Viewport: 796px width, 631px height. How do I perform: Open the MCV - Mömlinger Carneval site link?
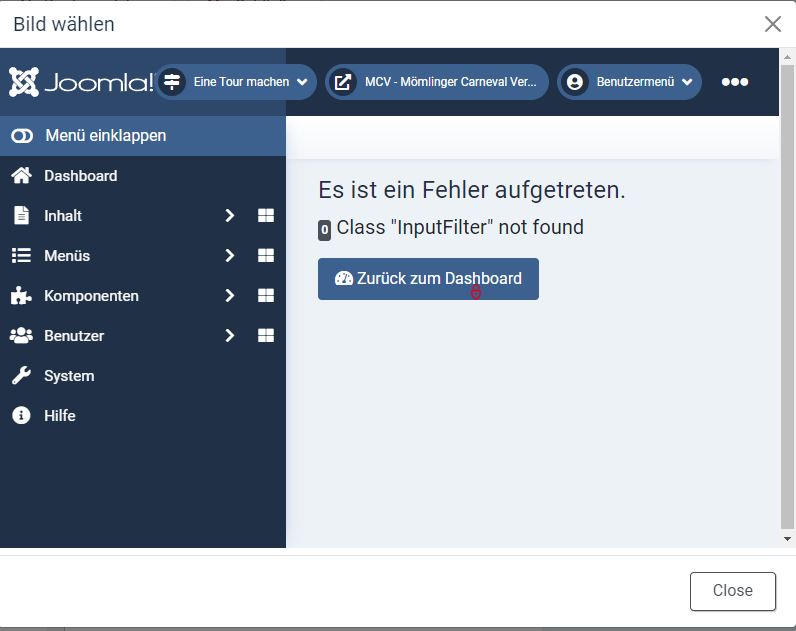[437, 82]
